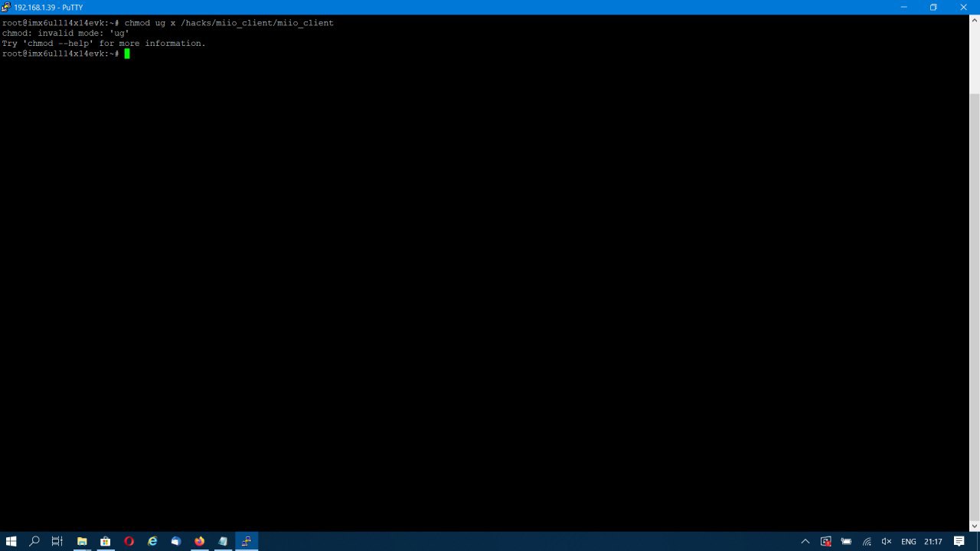Open the Windows Start menu
This screenshot has height=551, width=980.
pos(11,541)
